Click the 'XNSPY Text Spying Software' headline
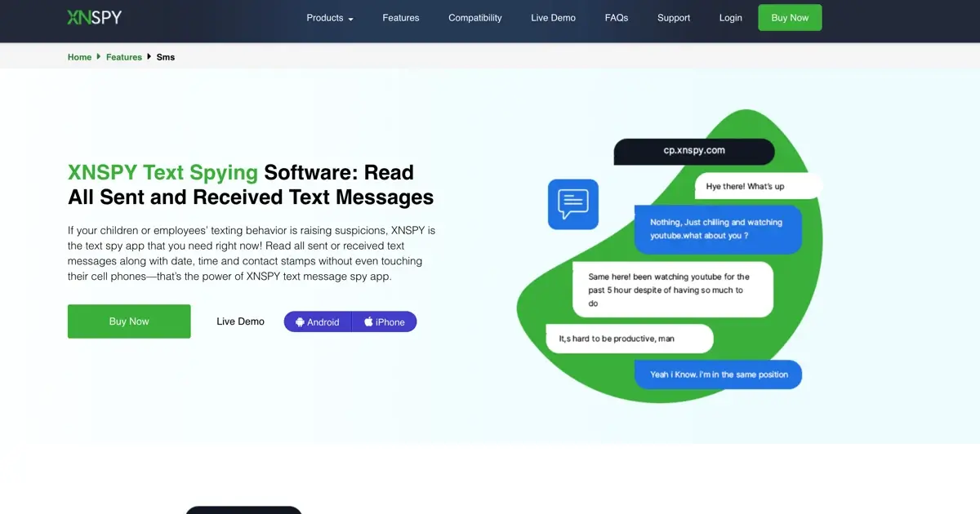Image resolution: width=980 pixels, height=514 pixels. click(251, 184)
